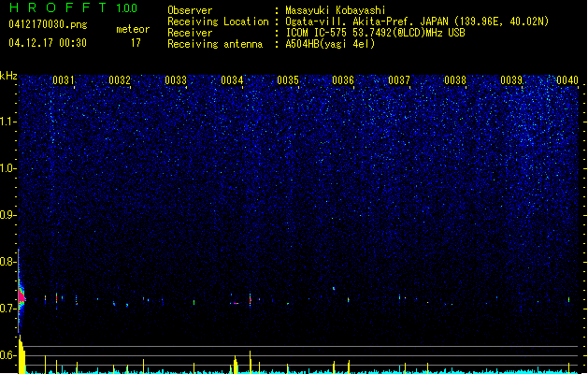Viewport: 588px width, 374px height.
Task: Click the 0.8 kHz frequency label
Action: coord(7,262)
